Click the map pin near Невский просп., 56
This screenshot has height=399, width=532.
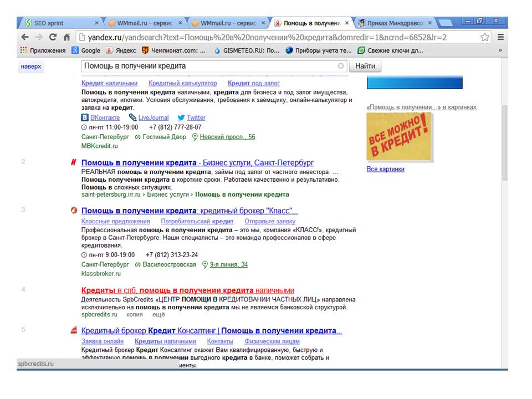point(195,137)
